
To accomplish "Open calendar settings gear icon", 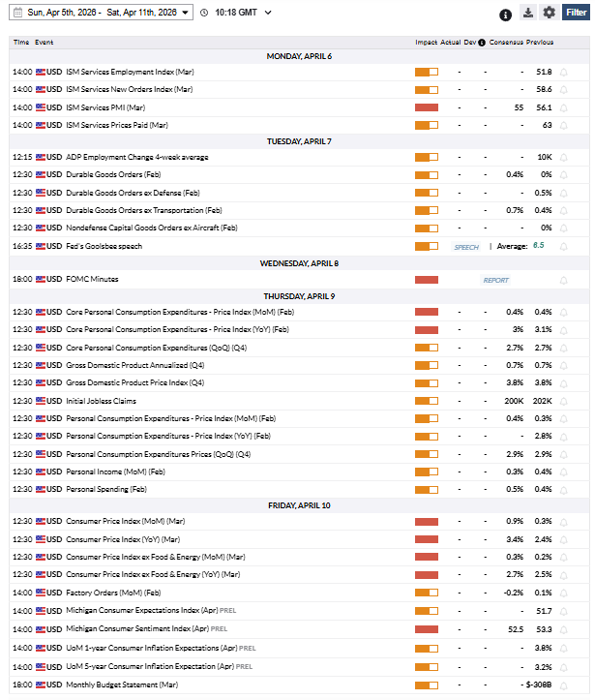I will point(550,13).
